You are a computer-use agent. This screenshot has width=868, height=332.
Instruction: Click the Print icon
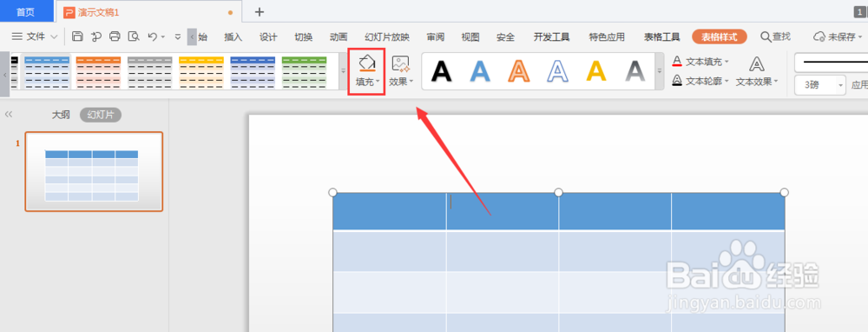coord(115,37)
